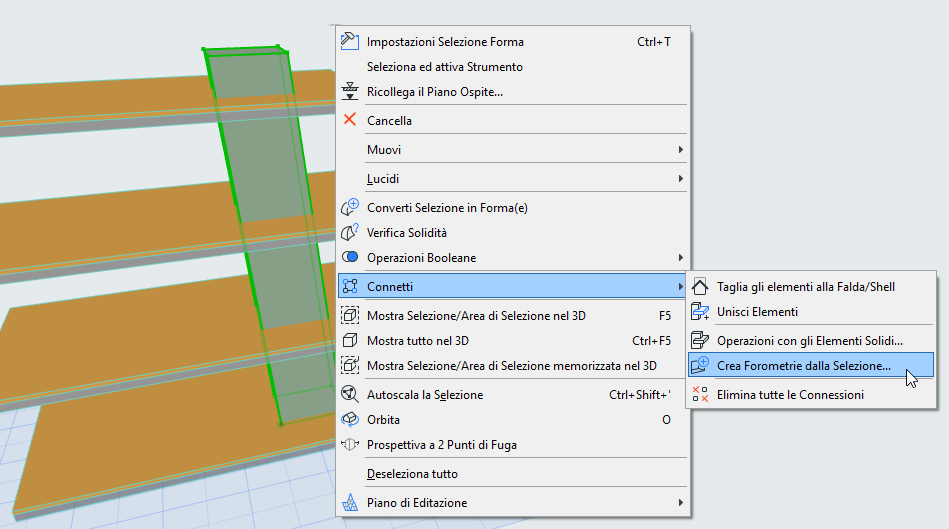Screen dimensions: 949x529
Task: Click the Ctrl+T shortcut label
Action: pos(654,41)
